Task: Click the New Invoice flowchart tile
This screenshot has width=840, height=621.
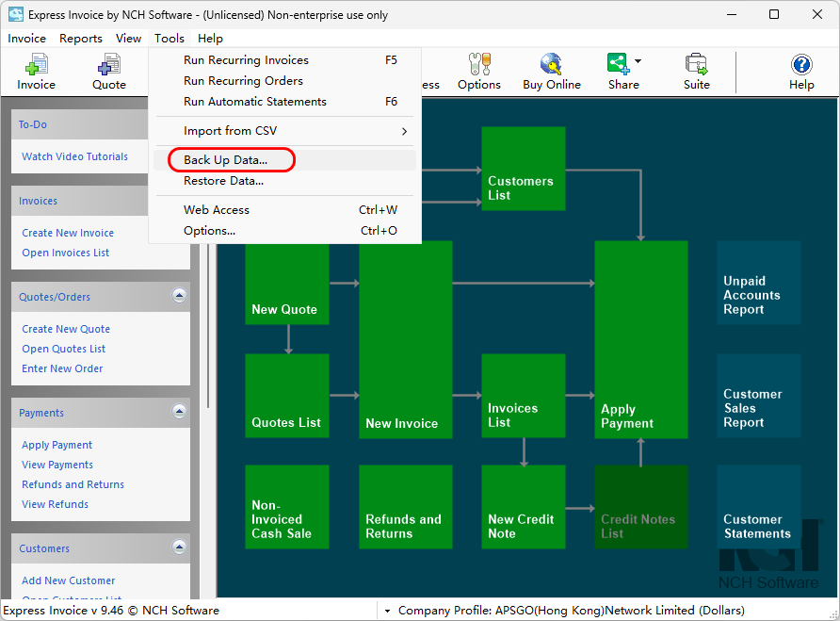Action: pyautogui.click(x=406, y=339)
